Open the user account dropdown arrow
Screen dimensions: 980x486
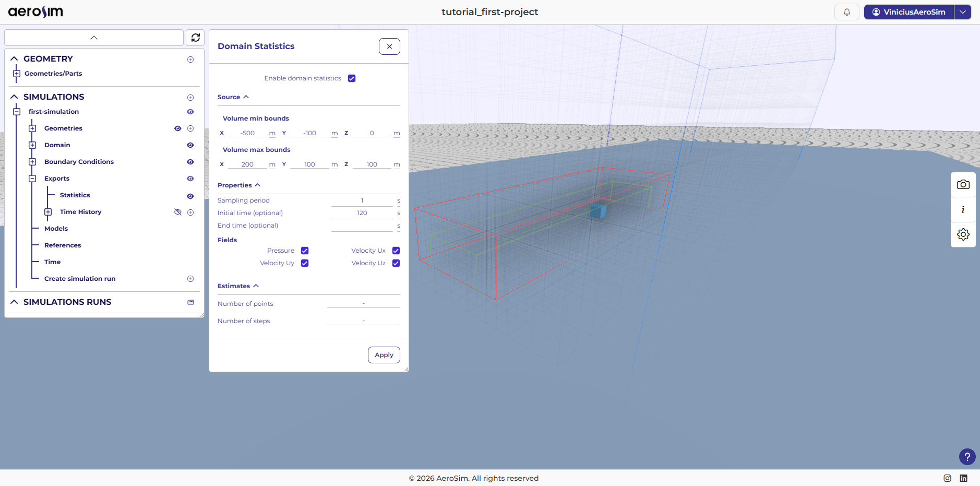point(962,12)
